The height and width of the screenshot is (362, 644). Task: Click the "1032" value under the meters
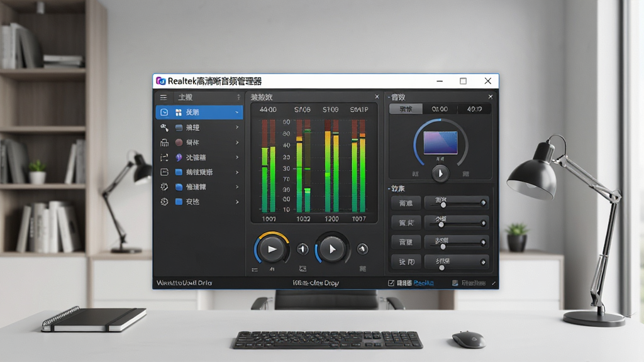click(303, 219)
